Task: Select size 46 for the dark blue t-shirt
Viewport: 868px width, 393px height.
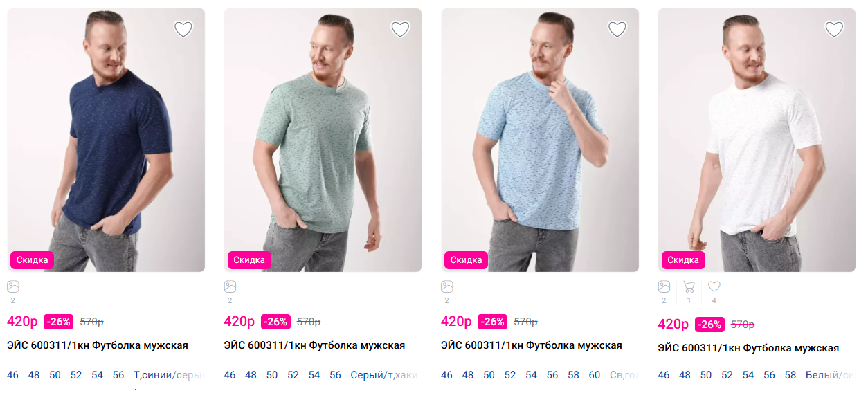Action: [x=13, y=375]
